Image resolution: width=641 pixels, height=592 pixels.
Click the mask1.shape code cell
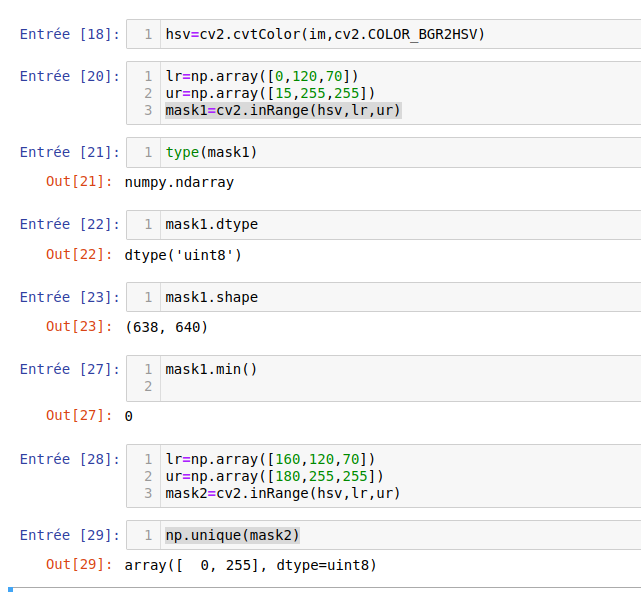coord(208,297)
